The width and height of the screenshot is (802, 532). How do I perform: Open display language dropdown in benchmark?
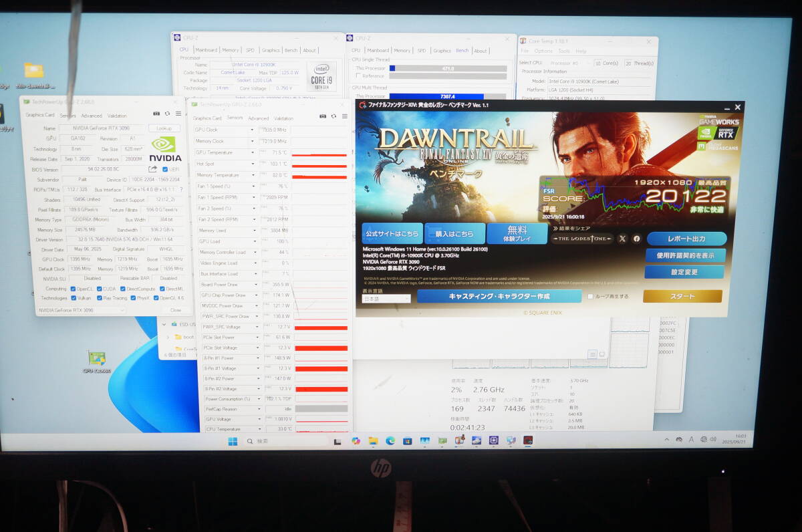coord(386,299)
